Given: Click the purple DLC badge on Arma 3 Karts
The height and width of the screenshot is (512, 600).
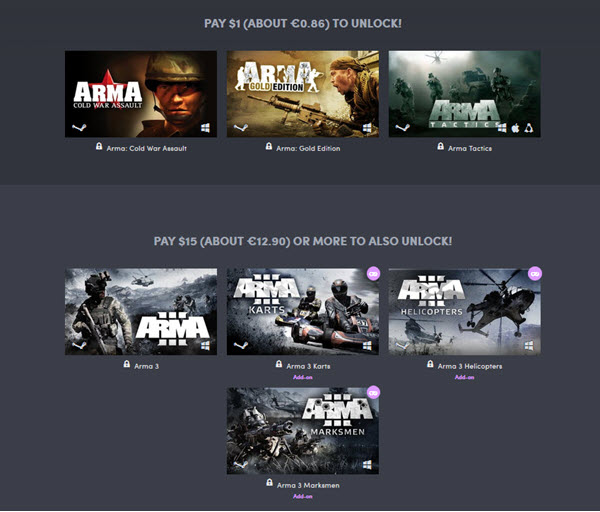Looking at the screenshot, I should (373, 273).
